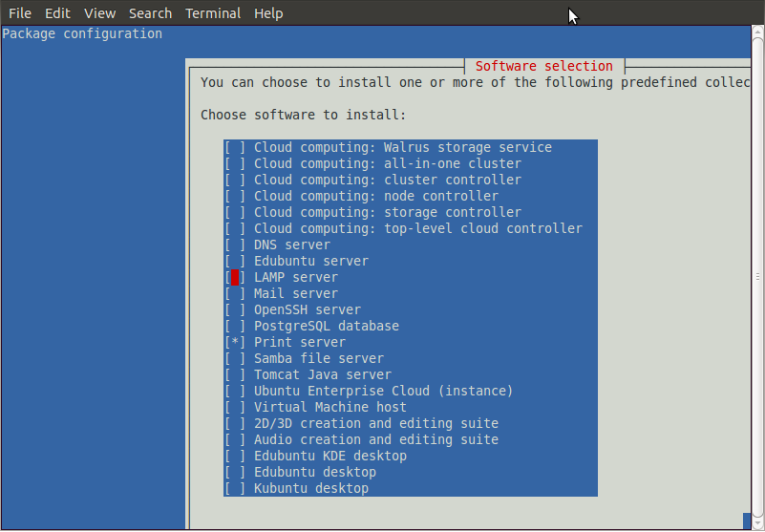Toggle storage controller checkbox
The height and width of the screenshot is (532, 765).
[235, 212]
